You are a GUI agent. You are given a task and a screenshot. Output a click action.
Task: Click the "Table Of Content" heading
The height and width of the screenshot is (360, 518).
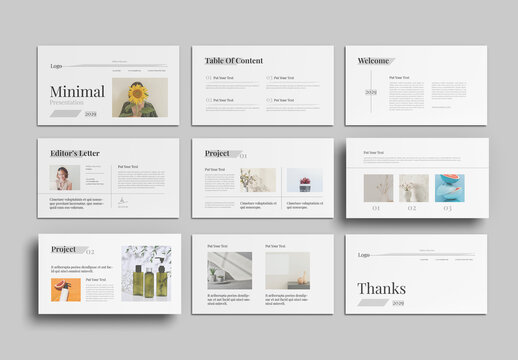[234, 61]
